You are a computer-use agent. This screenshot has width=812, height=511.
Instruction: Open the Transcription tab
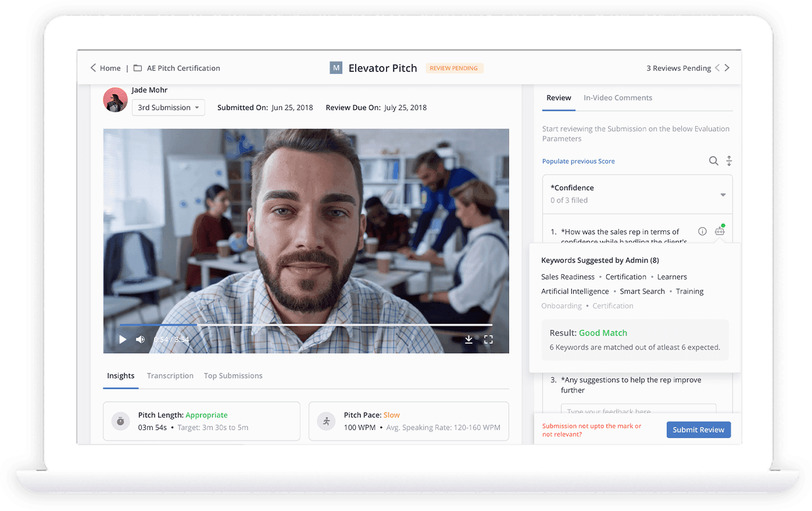point(170,376)
